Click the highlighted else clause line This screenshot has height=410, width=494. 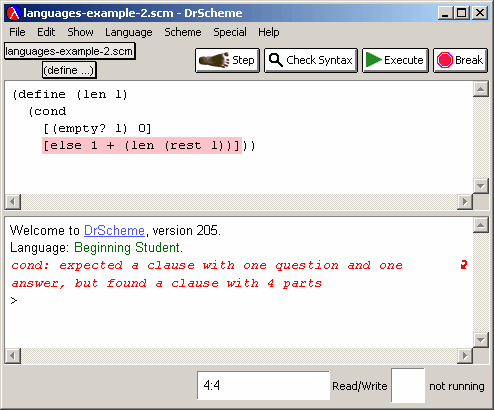(142, 146)
